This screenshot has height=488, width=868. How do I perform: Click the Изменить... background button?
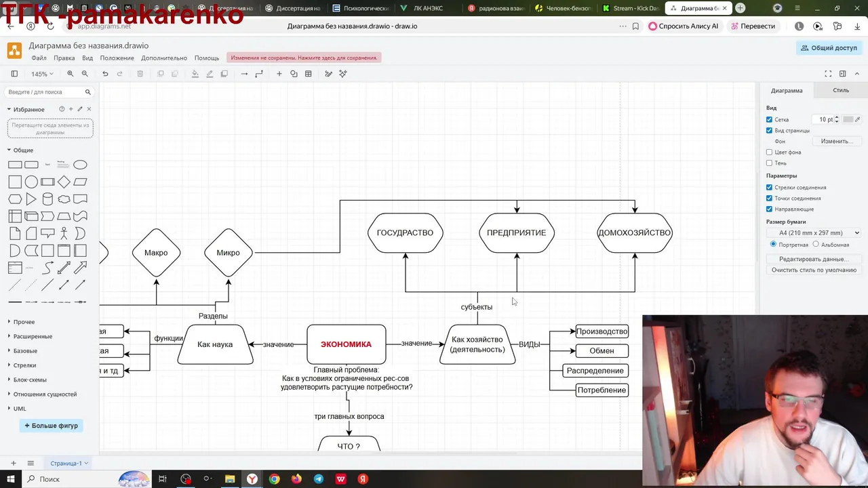click(x=836, y=141)
